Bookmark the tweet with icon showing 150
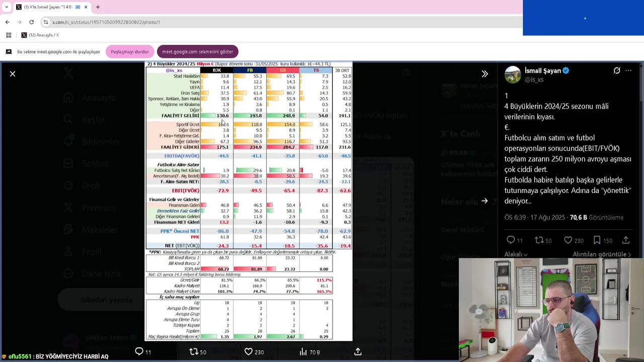 [597, 240]
